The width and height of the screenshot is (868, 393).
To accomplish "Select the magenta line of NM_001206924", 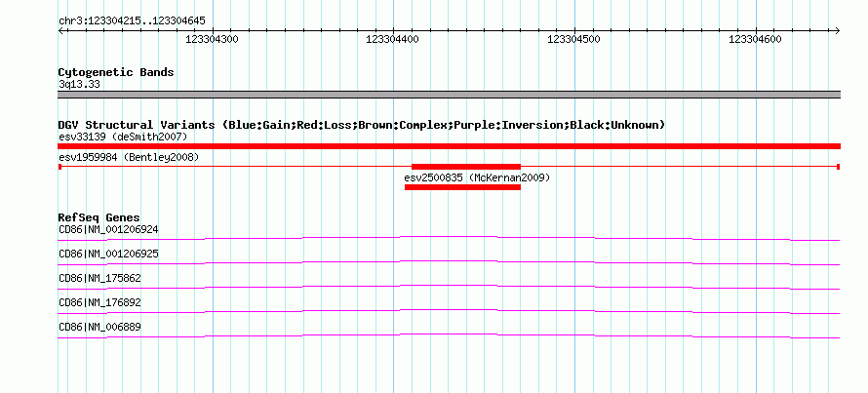I will pos(449,239).
